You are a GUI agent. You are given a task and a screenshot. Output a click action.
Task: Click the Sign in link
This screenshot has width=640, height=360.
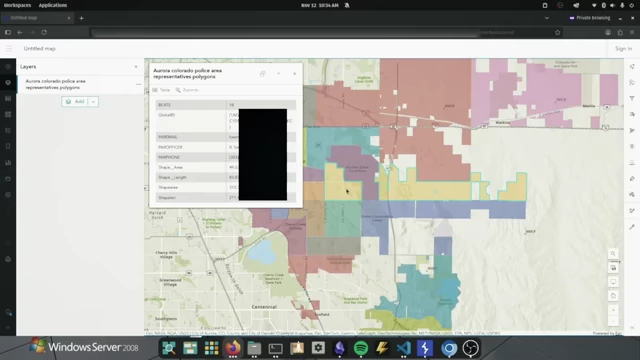tap(623, 49)
